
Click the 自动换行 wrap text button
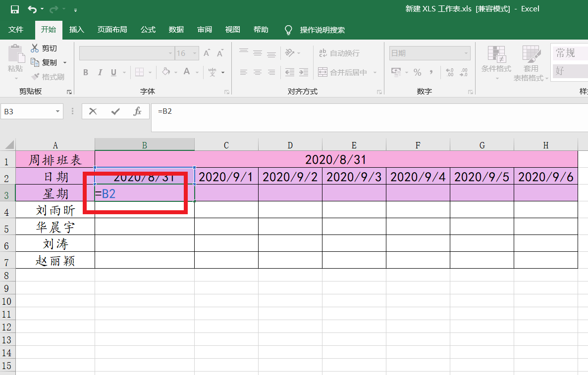tap(339, 53)
